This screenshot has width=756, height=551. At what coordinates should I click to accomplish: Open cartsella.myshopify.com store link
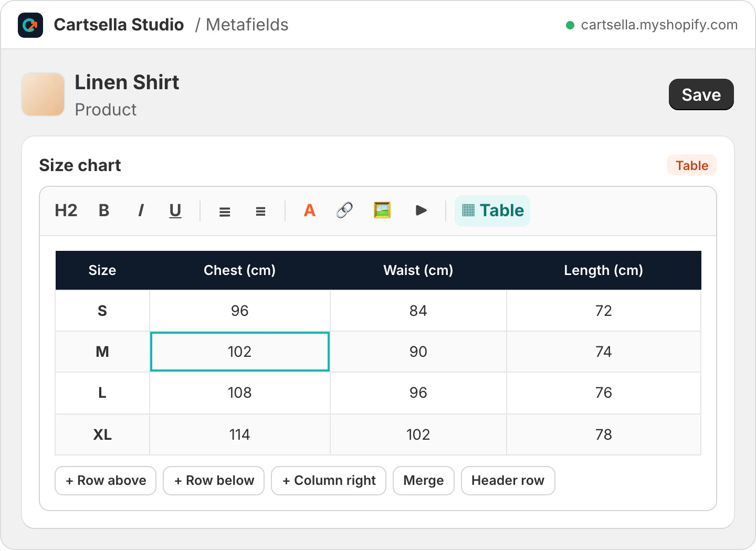tap(659, 25)
